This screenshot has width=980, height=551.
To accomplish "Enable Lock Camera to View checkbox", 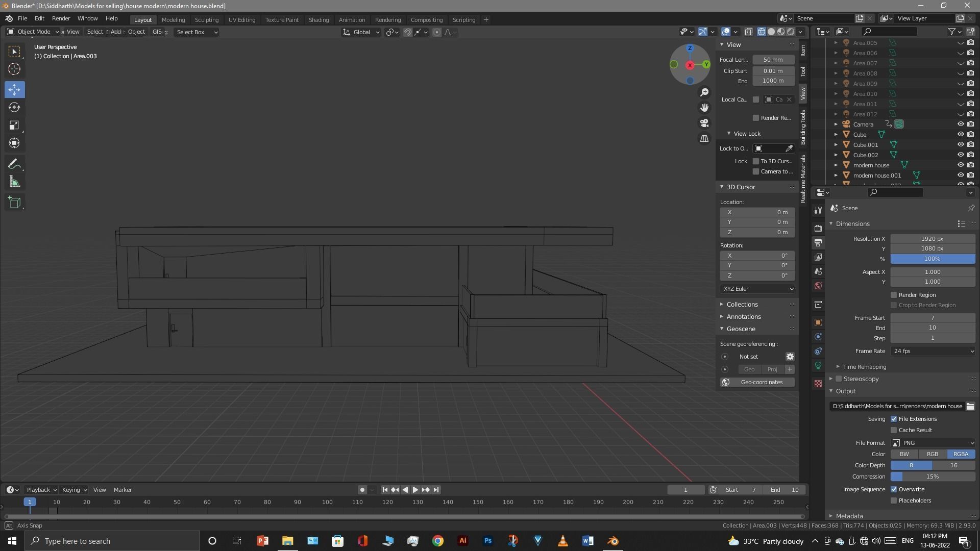I will (x=756, y=171).
